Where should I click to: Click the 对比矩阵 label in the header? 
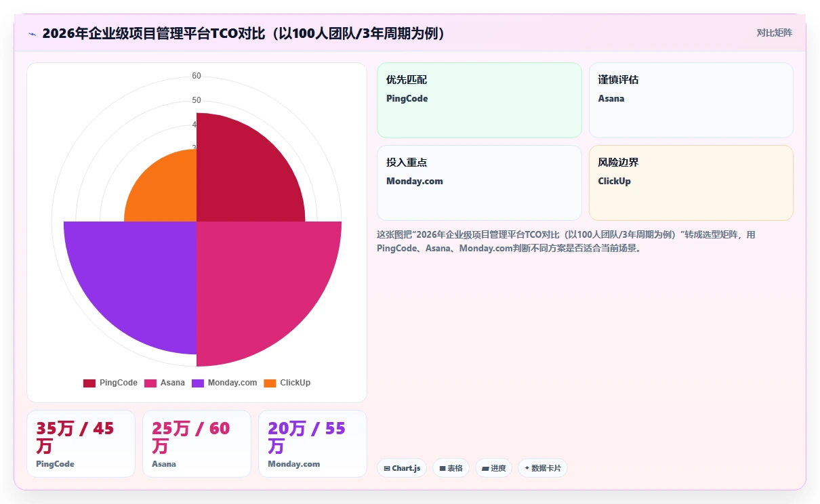775,33
